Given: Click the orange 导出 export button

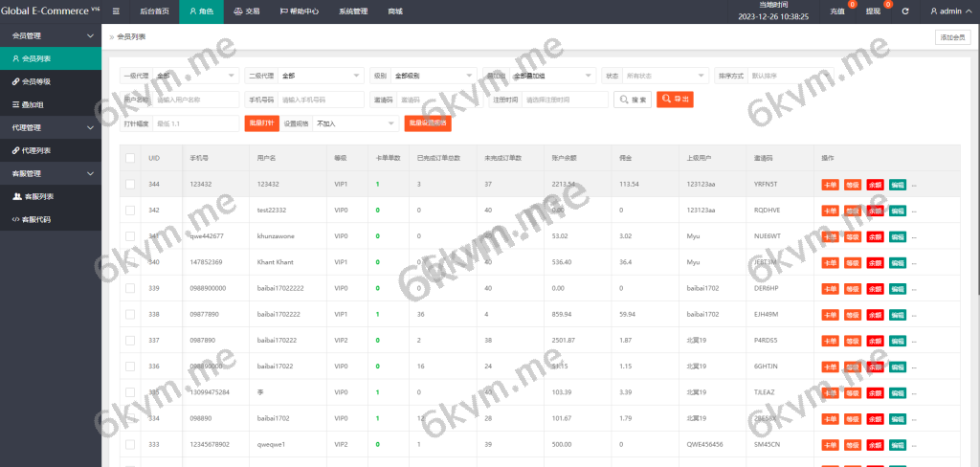Looking at the screenshot, I should (x=675, y=99).
